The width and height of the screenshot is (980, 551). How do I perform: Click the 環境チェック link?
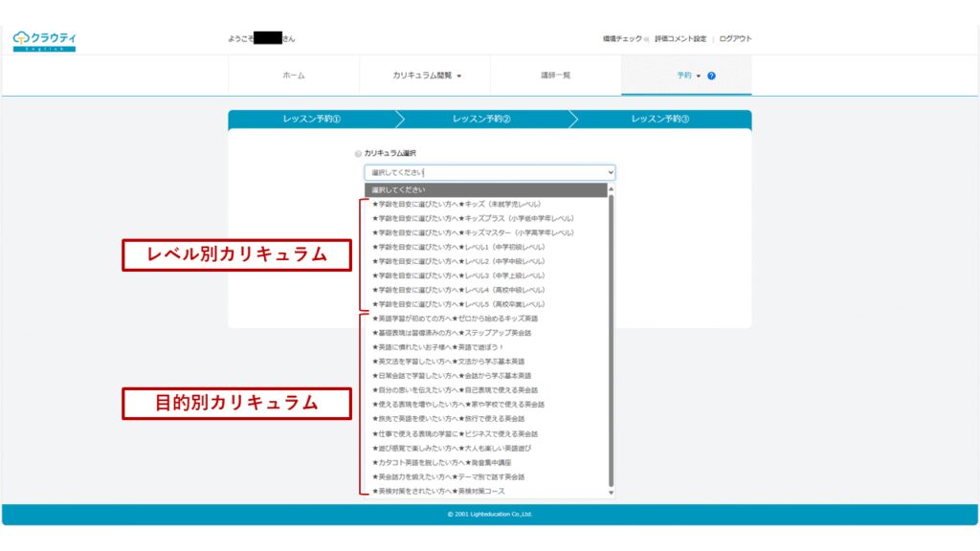(622, 39)
